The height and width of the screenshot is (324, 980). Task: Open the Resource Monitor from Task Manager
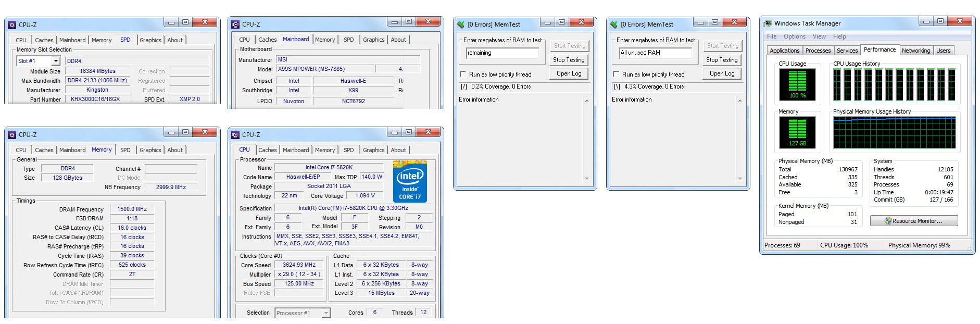click(914, 221)
